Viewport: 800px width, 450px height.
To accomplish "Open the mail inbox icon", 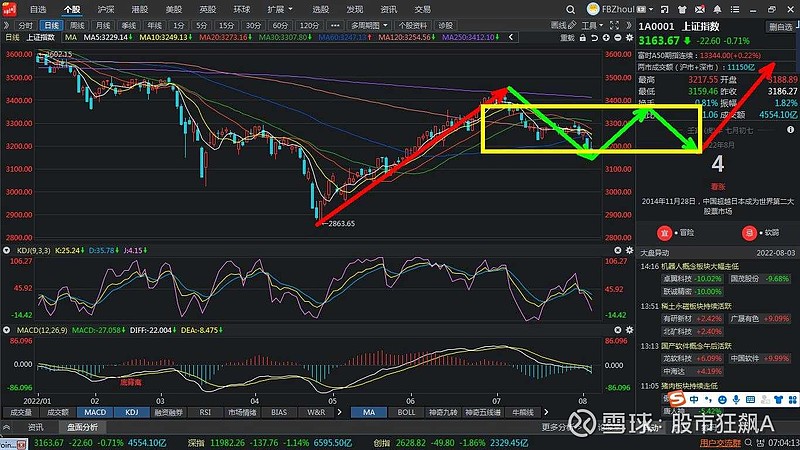I will (699, 9).
